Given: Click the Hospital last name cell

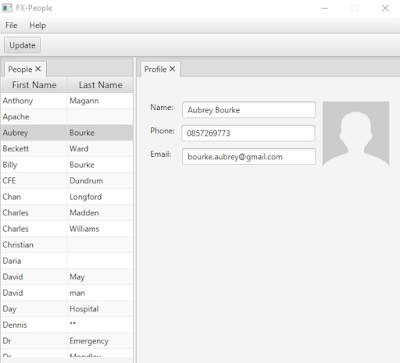Looking at the screenshot, I should pyautogui.click(x=100, y=309).
